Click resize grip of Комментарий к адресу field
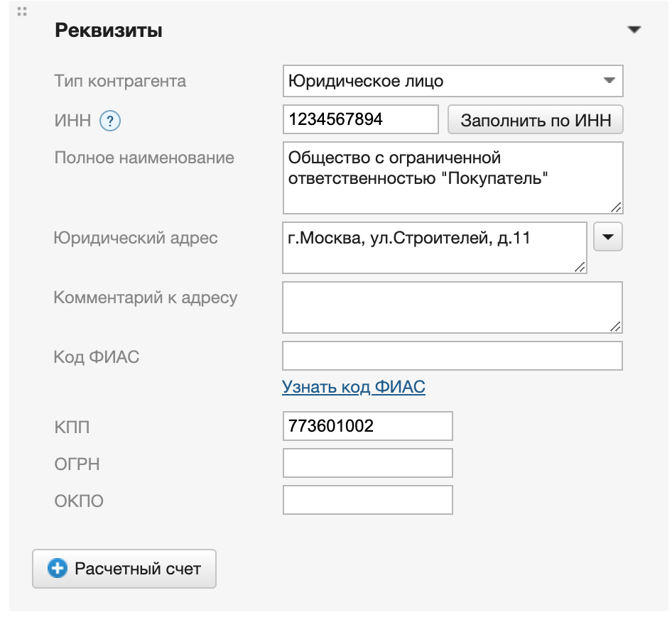 point(616,326)
